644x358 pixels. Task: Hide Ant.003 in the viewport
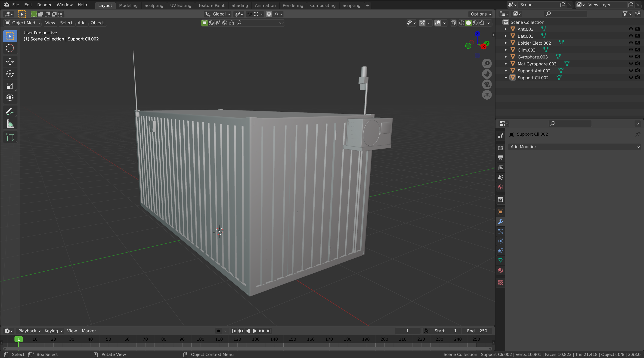click(631, 29)
